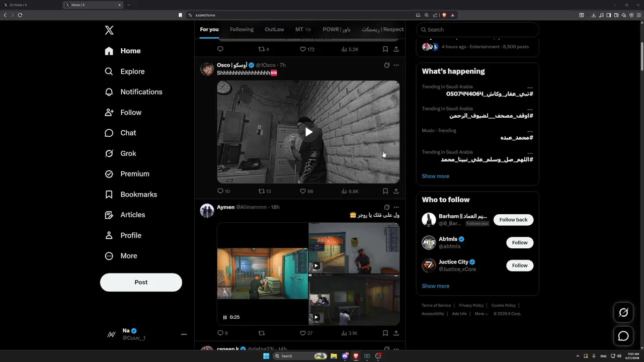Open floating Grok button at bottom right
This screenshot has width=644, height=362.
pyautogui.click(x=623, y=313)
